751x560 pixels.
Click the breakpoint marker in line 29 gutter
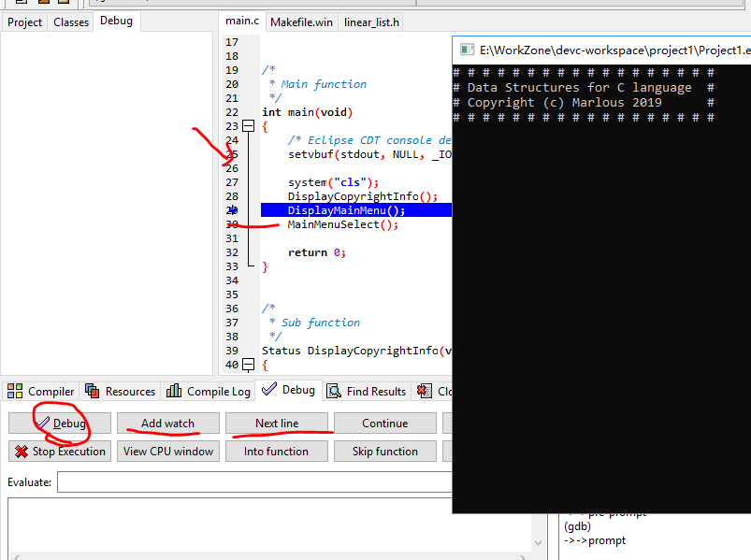(x=233, y=210)
